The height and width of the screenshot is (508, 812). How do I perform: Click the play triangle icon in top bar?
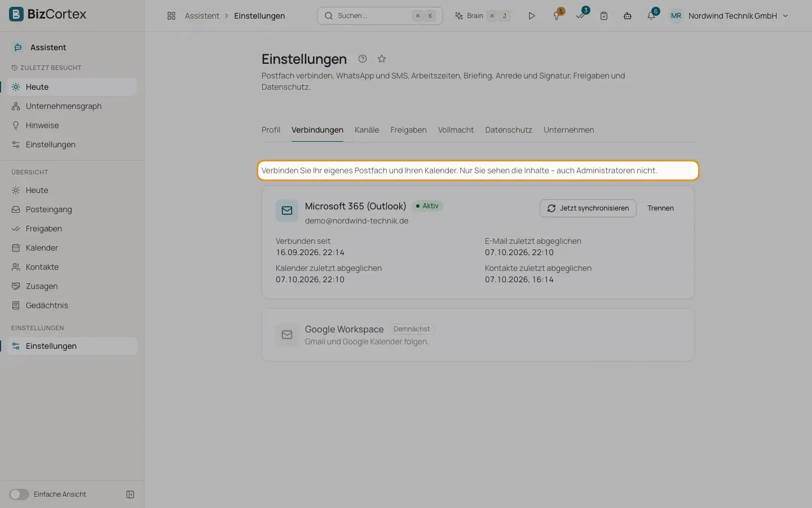tap(531, 16)
